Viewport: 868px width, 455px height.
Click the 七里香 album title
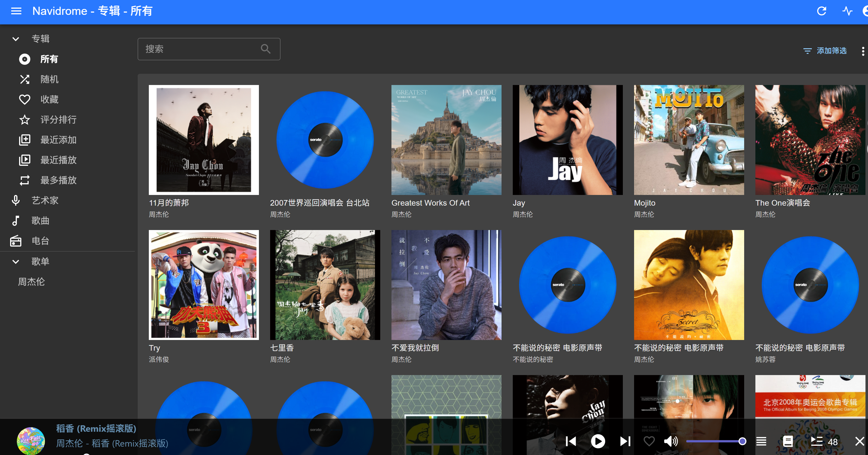click(282, 348)
